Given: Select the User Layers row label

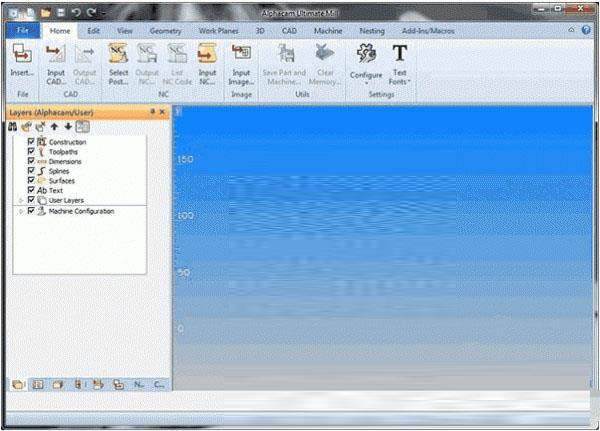Looking at the screenshot, I should point(66,200).
